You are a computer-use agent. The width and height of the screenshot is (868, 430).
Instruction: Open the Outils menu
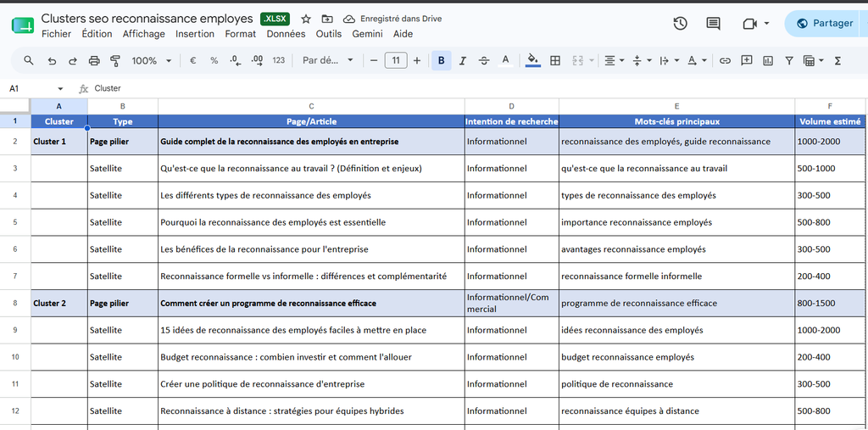click(x=329, y=34)
